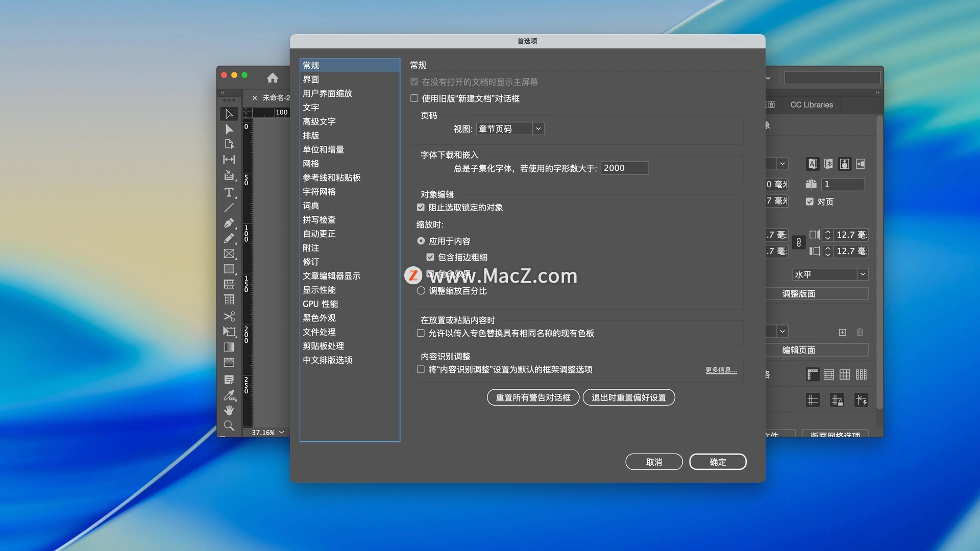Click Reset Preferences on Quit button
This screenshot has height=551, width=980.
(x=629, y=397)
